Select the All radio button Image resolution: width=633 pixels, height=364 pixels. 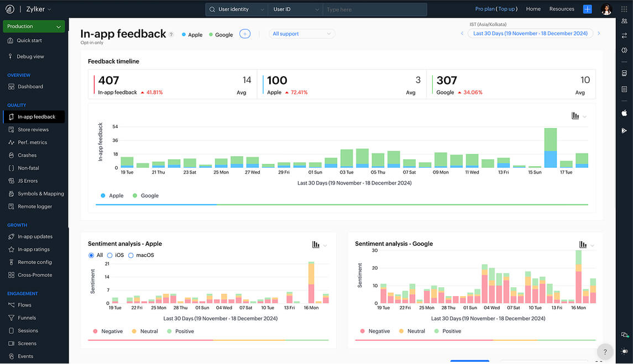click(91, 255)
